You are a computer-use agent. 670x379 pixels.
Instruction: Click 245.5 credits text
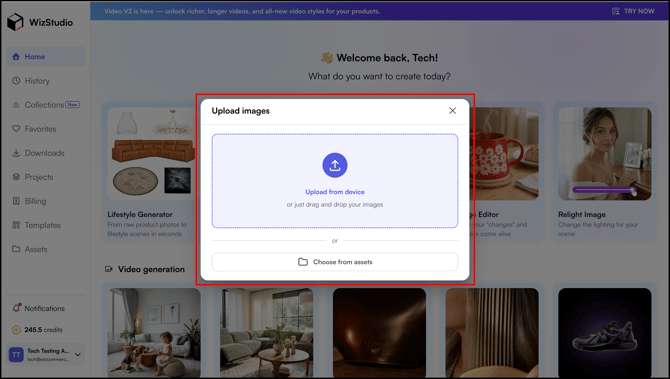[43, 330]
